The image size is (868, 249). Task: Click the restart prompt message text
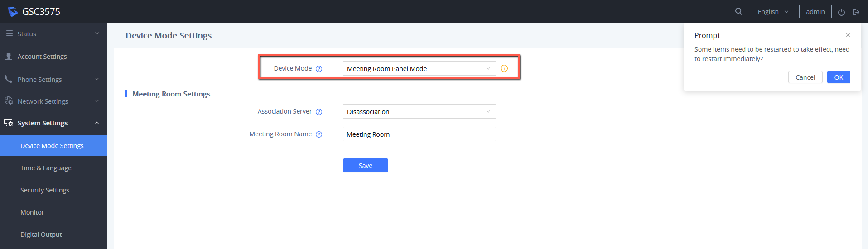pos(772,54)
